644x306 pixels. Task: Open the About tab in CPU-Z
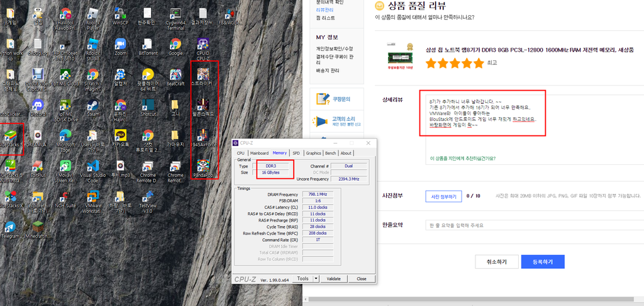[346, 153]
